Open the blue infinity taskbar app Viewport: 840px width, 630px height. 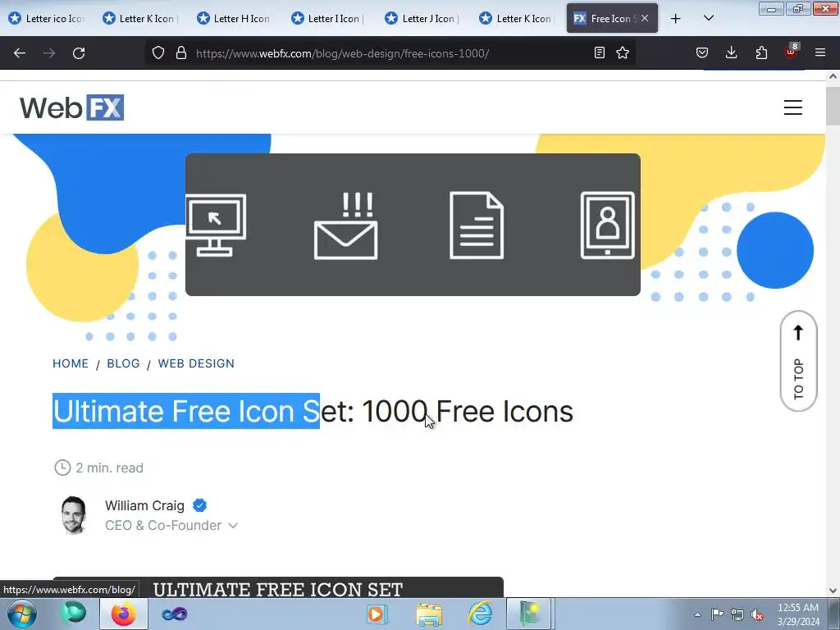tap(174, 614)
